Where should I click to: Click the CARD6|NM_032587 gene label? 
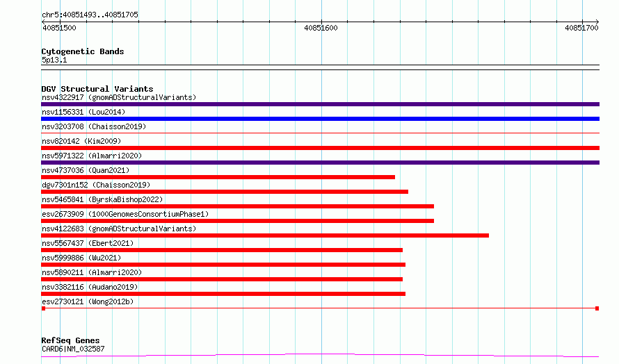coord(73,349)
